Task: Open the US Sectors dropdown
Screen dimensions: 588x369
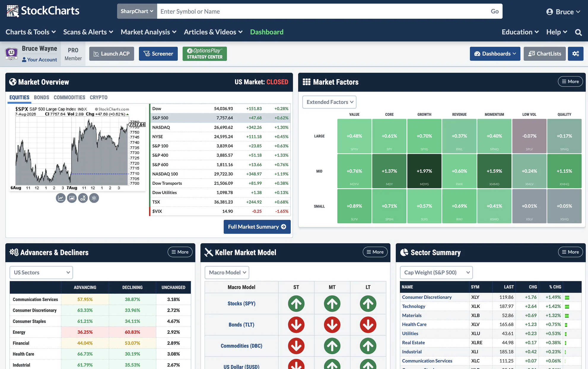Action: (41, 272)
